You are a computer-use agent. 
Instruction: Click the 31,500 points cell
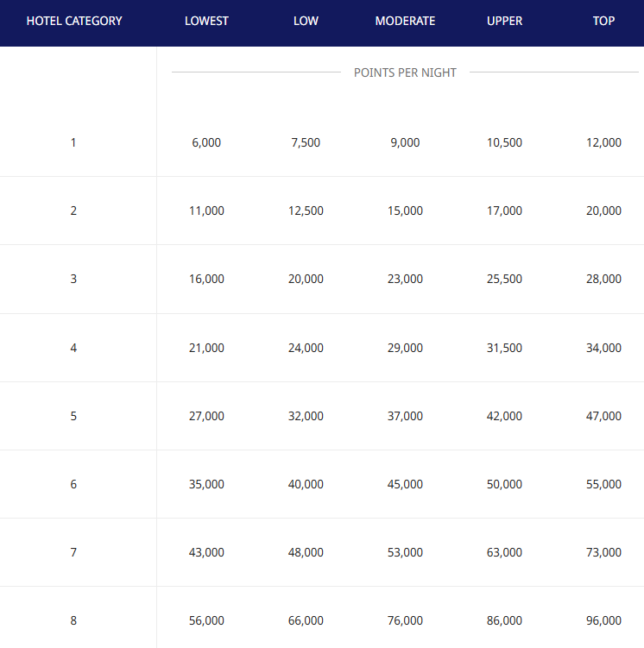[x=504, y=348]
